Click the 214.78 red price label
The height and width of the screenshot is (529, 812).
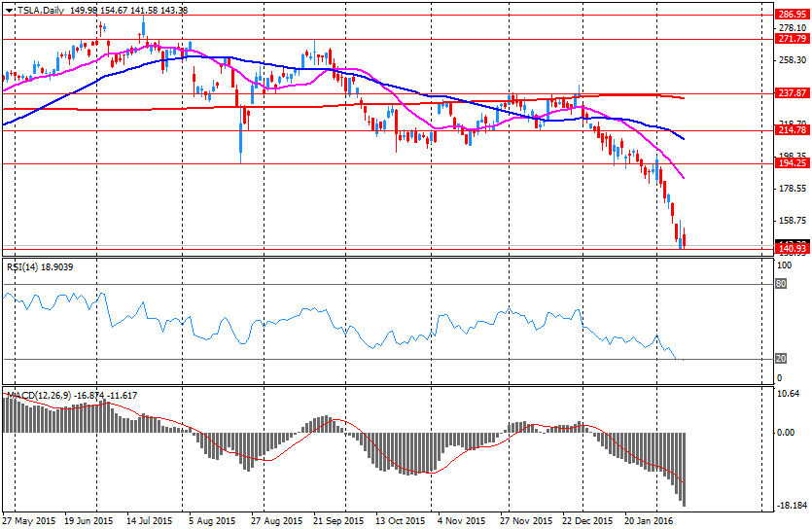coord(793,130)
